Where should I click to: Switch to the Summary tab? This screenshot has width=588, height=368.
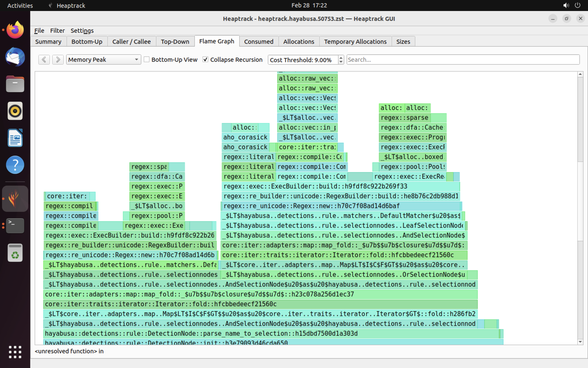(48, 42)
